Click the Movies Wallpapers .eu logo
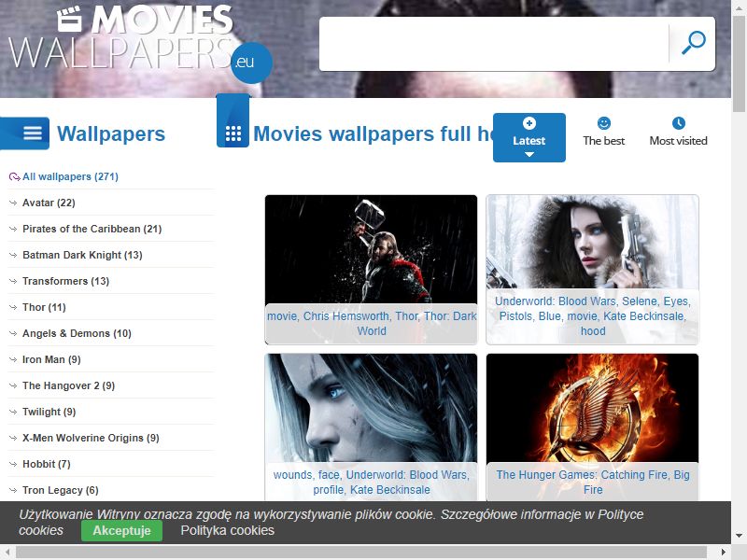 click(139, 44)
